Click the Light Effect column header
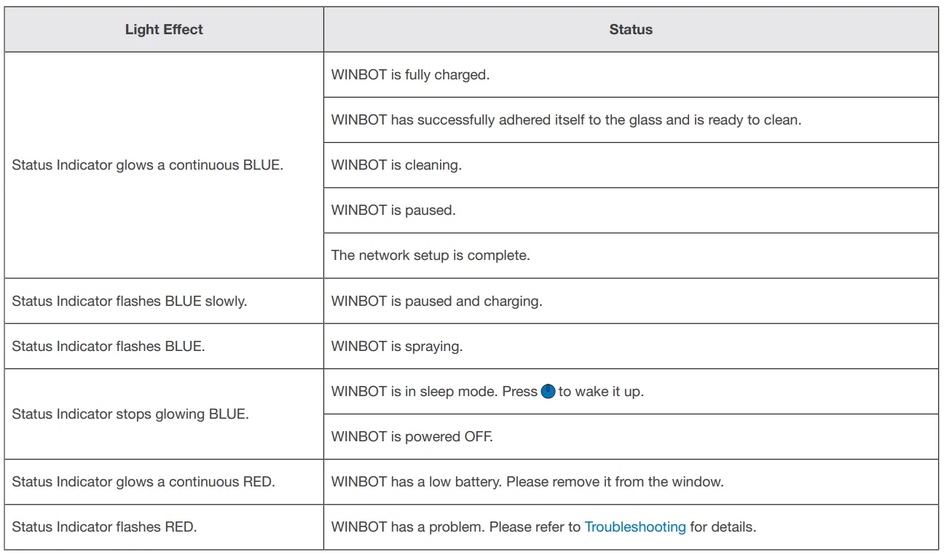 pos(164,30)
